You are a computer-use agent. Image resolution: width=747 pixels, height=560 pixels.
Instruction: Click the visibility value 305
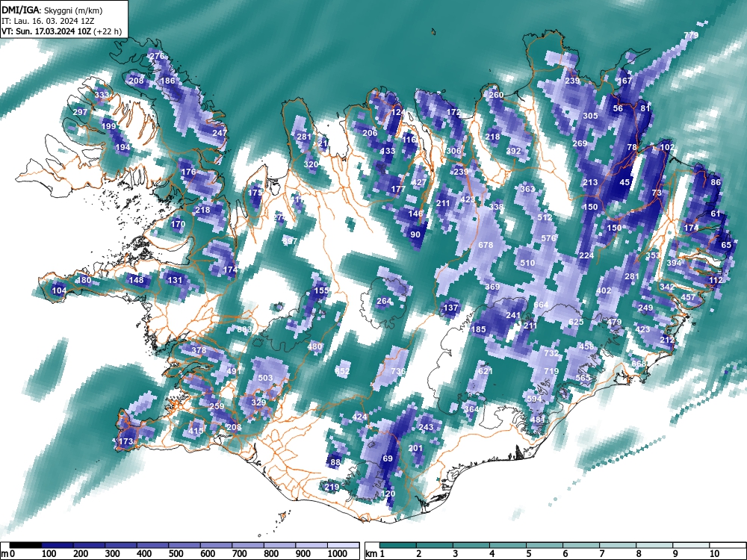(590, 116)
